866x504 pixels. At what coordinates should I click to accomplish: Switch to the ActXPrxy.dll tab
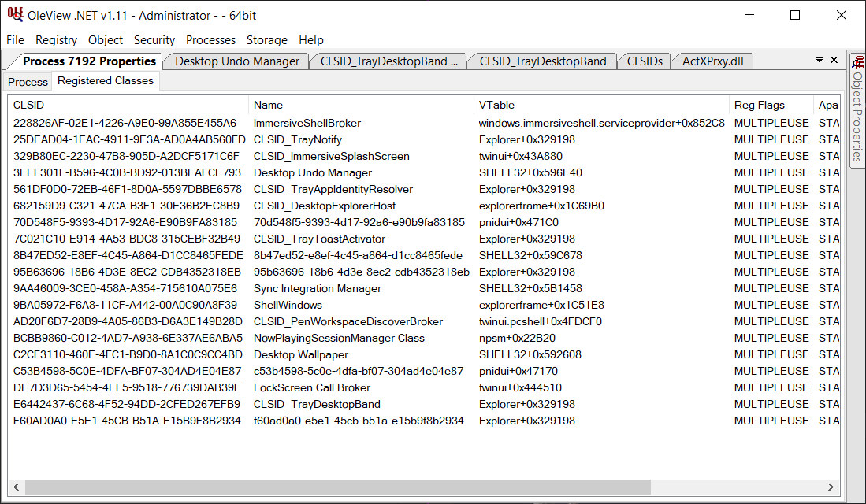pyautogui.click(x=712, y=61)
